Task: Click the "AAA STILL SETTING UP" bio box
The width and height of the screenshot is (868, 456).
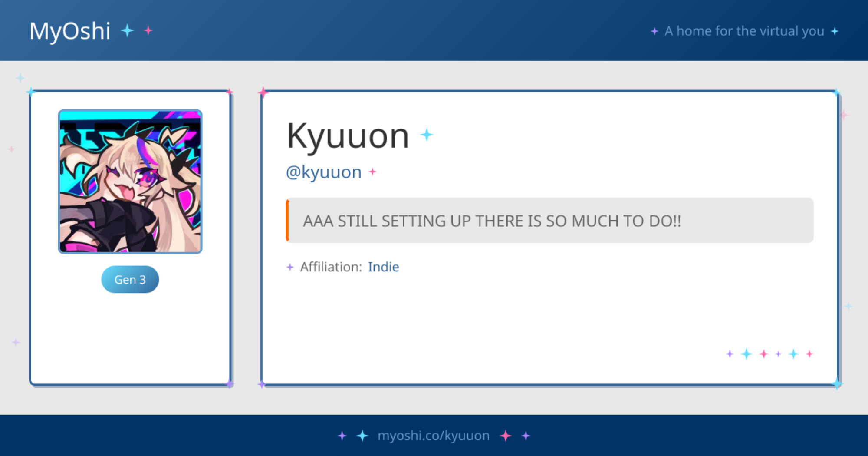Action: [549, 221]
